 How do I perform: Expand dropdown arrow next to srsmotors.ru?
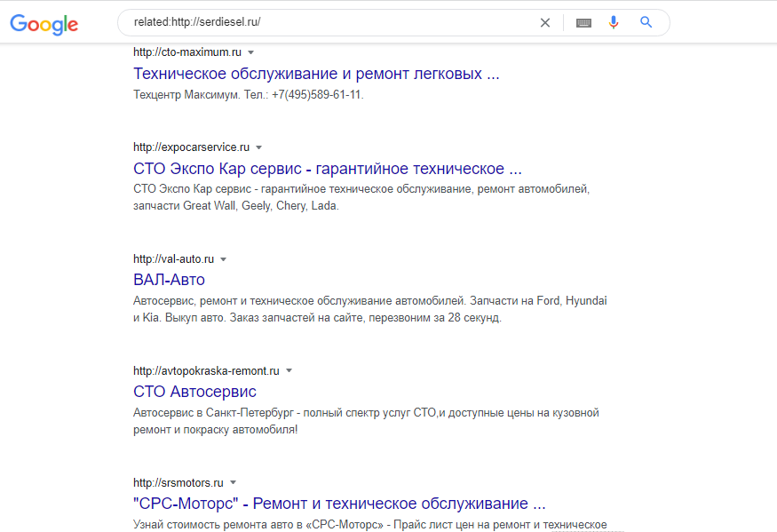tap(233, 483)
